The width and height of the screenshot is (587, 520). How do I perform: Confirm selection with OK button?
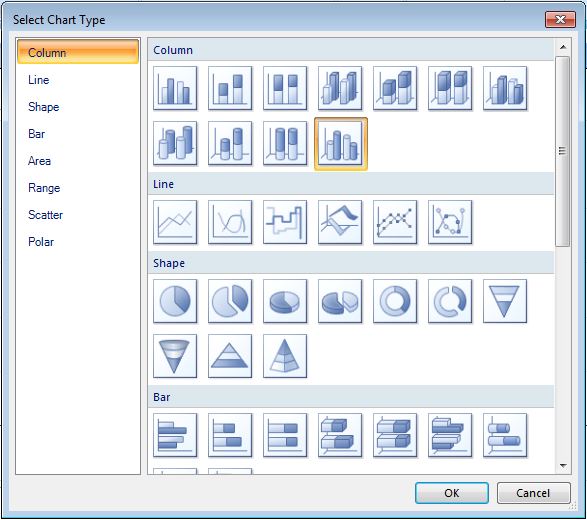point(452,493)
